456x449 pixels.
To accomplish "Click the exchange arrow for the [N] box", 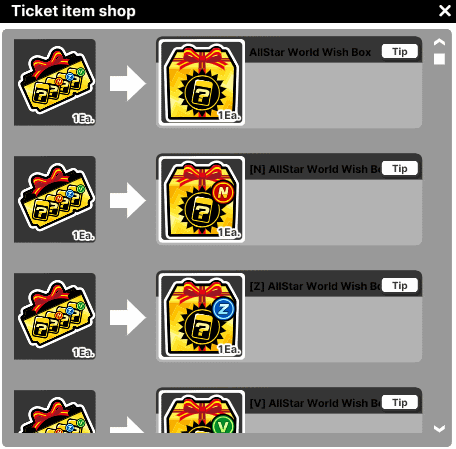I will coord(128,200).
